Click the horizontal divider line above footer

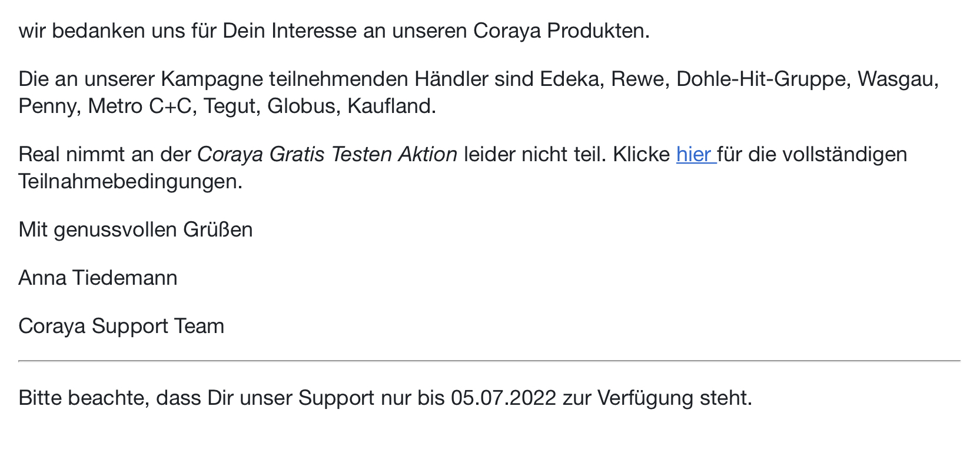click(x=489, y=361)
